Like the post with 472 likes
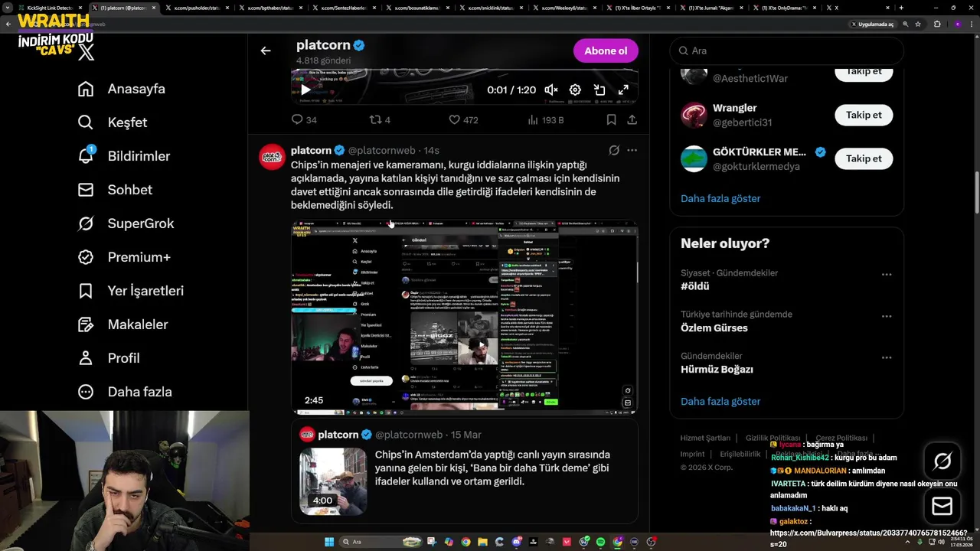Image resolution: width=980 pixels, height=551 pixels. (463, 119)
